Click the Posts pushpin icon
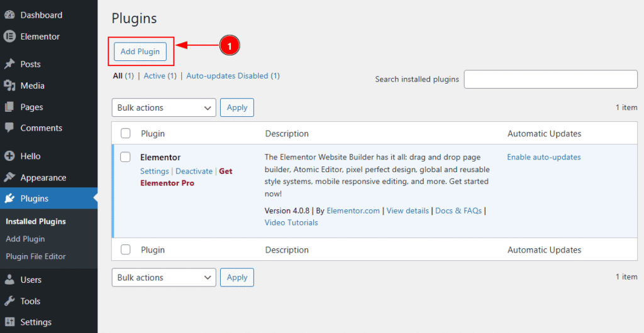Screen dimensions: 644x333 pyautogui.click(x=9, y=63)
